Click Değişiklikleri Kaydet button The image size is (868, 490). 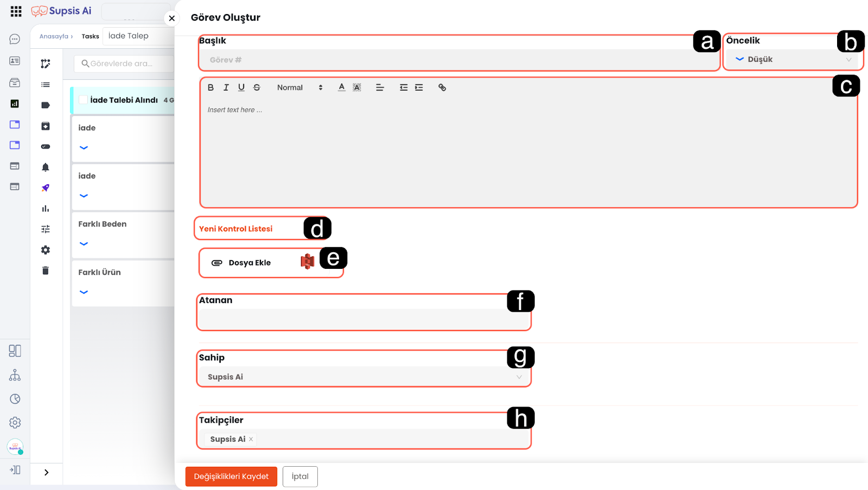point(231,476)
